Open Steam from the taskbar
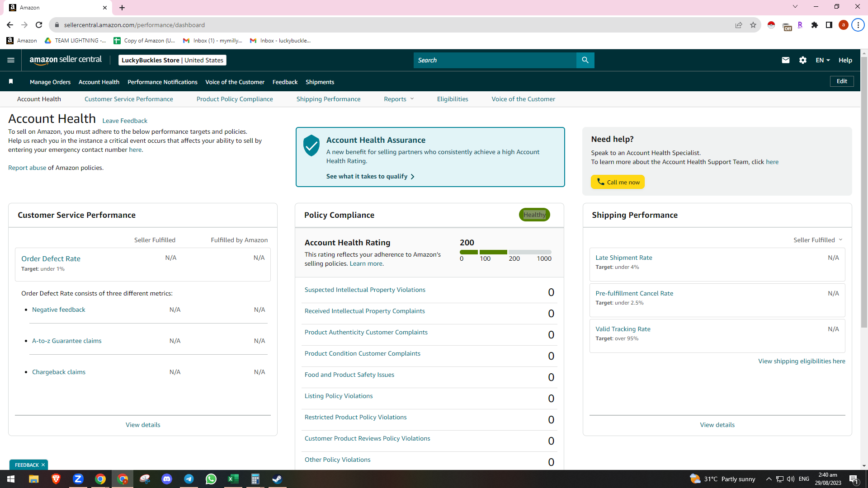Viewport: 868px width, 488px height. (278, 479)
